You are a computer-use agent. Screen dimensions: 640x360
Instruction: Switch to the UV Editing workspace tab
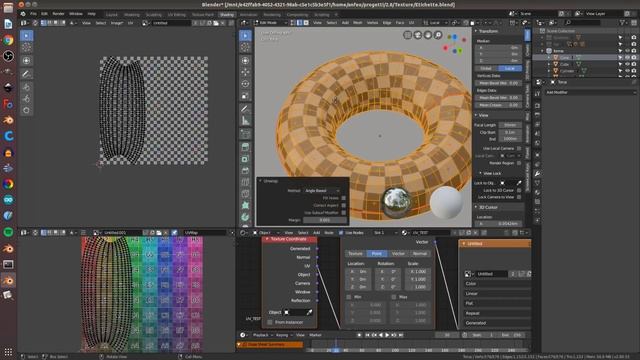(176, 14)
